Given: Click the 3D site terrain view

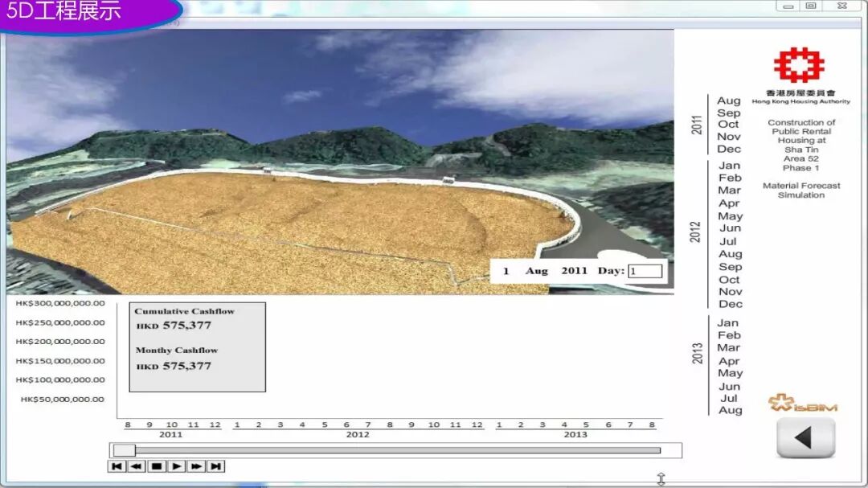Looking at the screenshot, I should pyautogui.click(x=340, y=162).
